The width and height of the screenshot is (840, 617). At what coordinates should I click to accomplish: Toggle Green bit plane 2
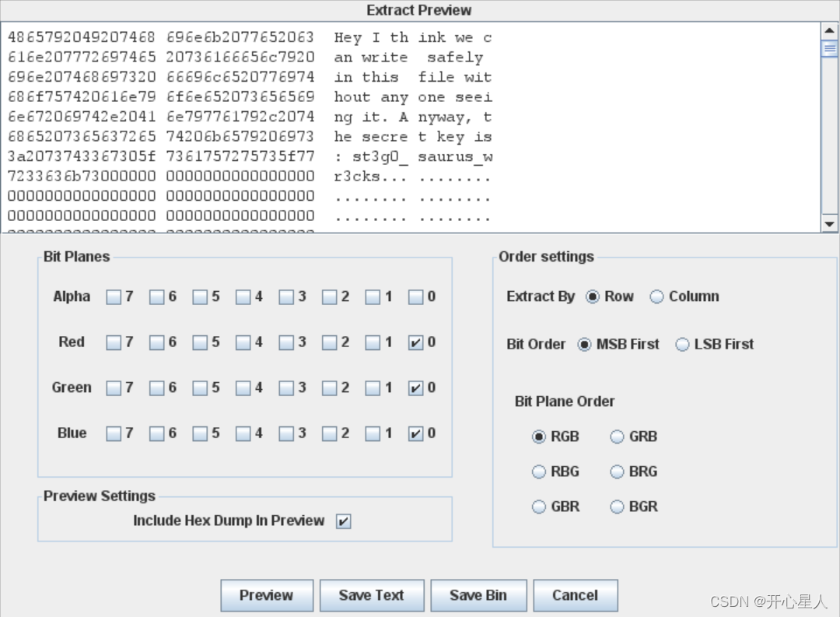click(x=330, y=388)
